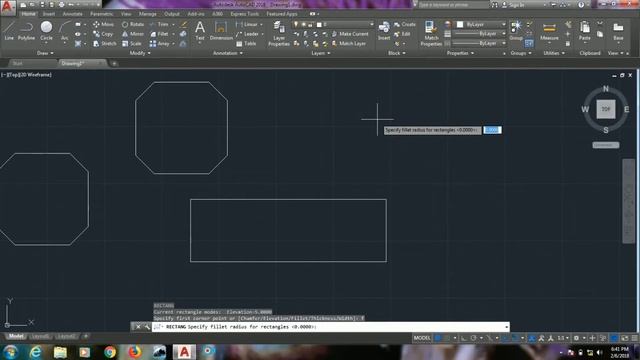Expand the Block panel
Image resolution: width=640 pixels, height=360 pixels.
point(396,53)
